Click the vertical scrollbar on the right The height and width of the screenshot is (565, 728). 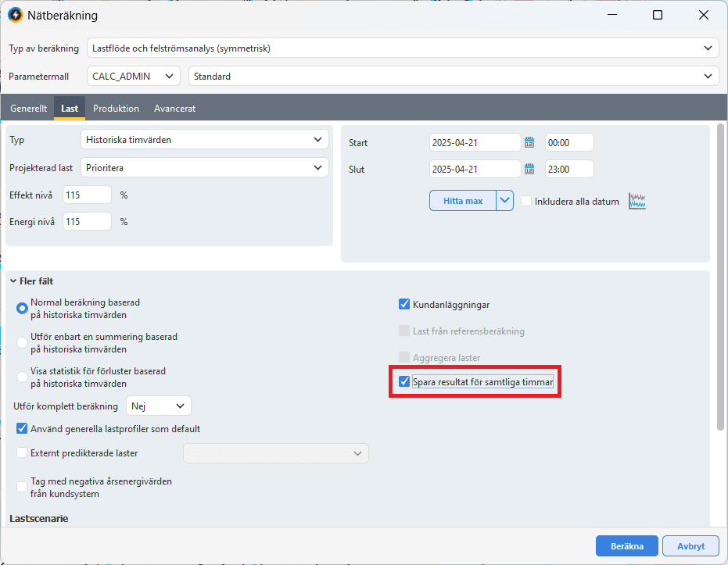tap(720, 274)
